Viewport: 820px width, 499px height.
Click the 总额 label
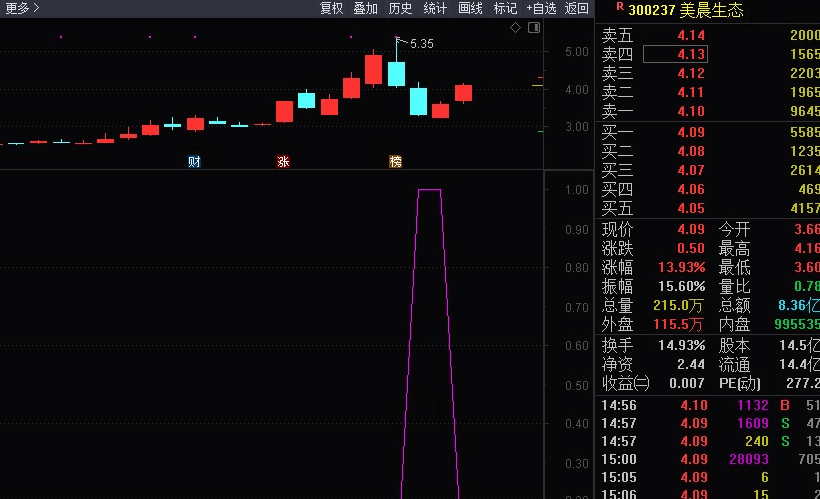click(734, 305)
